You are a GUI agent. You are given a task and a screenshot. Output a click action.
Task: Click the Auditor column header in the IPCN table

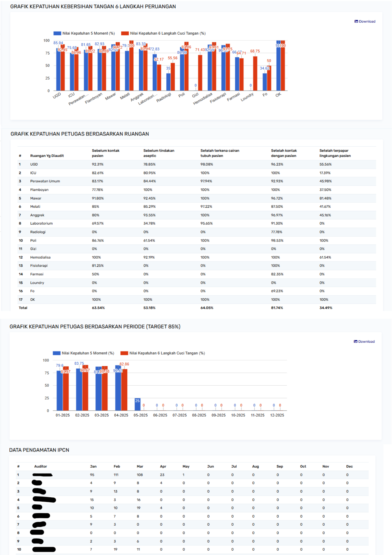(x=41, y=466)
